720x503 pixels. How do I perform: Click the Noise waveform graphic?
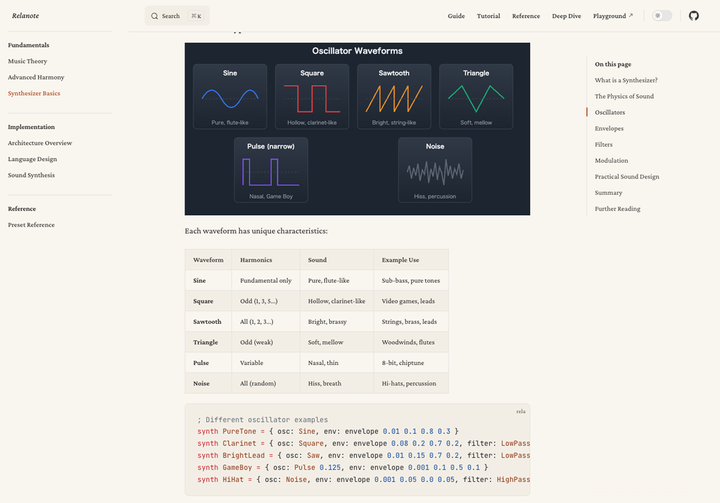coord(435,172)
